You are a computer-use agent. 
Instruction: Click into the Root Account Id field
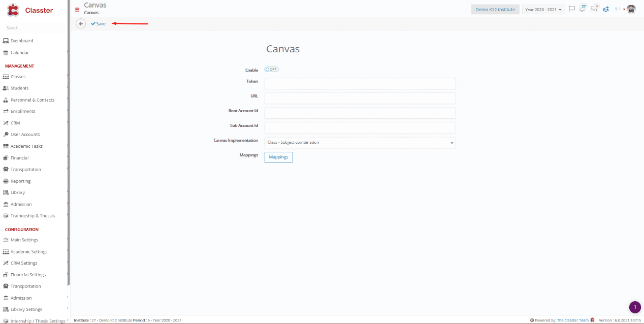click(360, 113)
